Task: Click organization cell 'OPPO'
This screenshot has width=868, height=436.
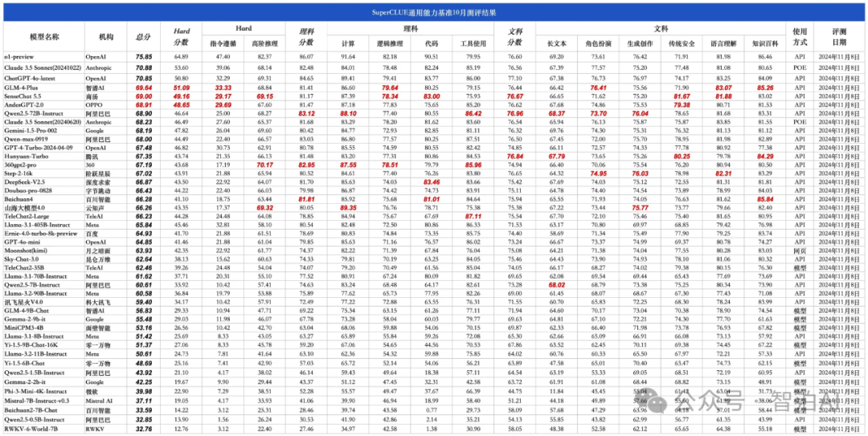Action: tap(93, 104)
